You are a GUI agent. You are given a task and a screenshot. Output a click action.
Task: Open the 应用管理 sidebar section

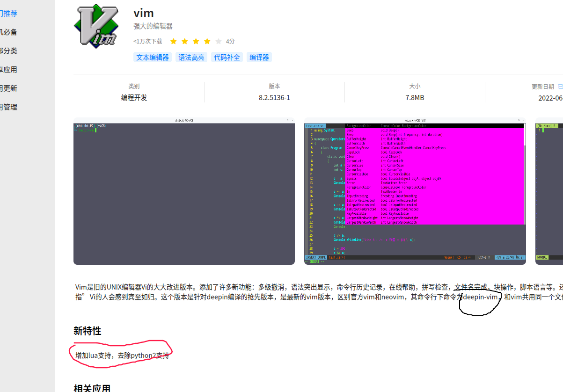[x=9, y=107]
